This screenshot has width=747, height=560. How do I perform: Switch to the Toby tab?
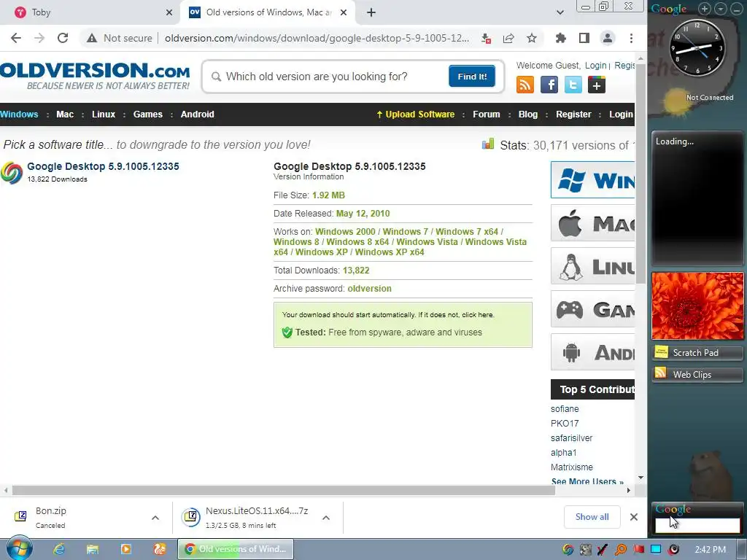pyautogui.click(x=90, y=12)
